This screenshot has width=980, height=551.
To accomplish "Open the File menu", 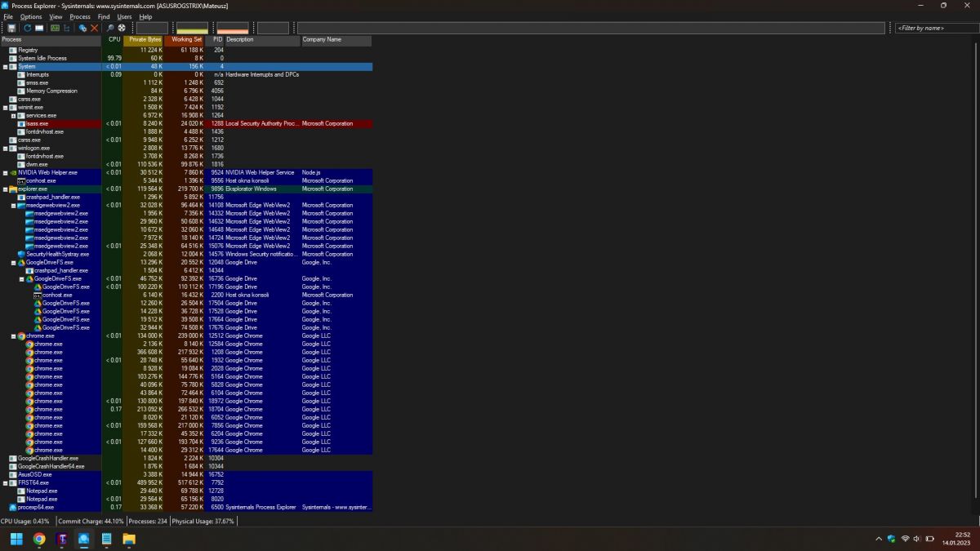I will (x=8, y=16).
